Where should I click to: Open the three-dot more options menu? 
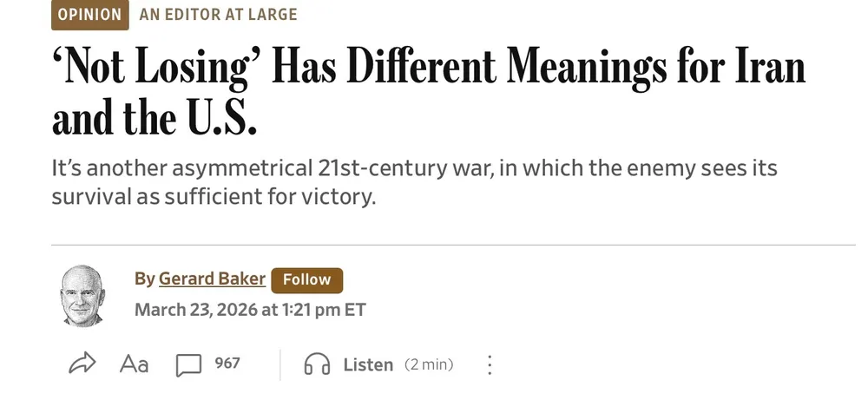(490, 364)
